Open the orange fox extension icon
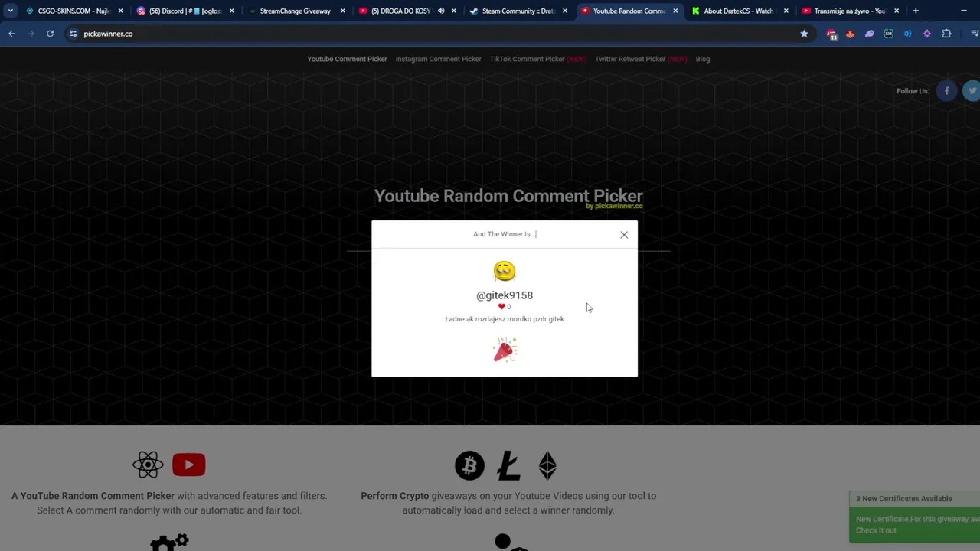Viewport: 980px width, 551px height. [x=850, y=34]
